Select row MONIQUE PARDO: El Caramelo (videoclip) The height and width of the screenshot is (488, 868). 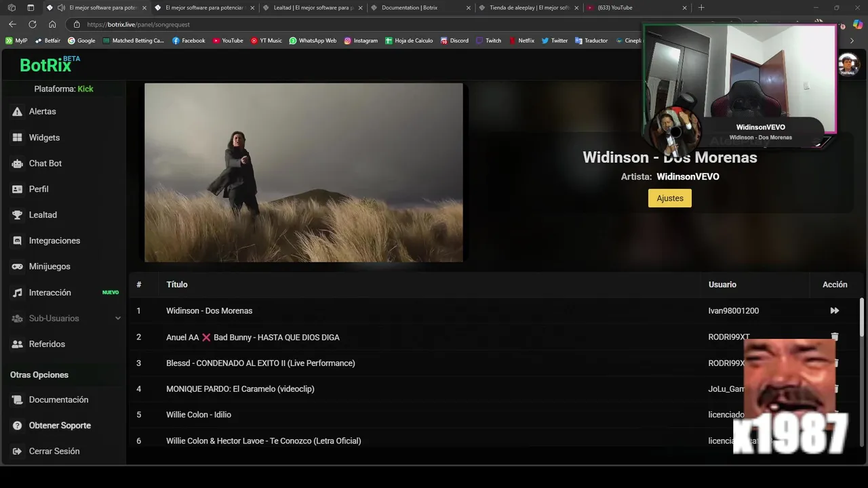click(x=495, y=389)
